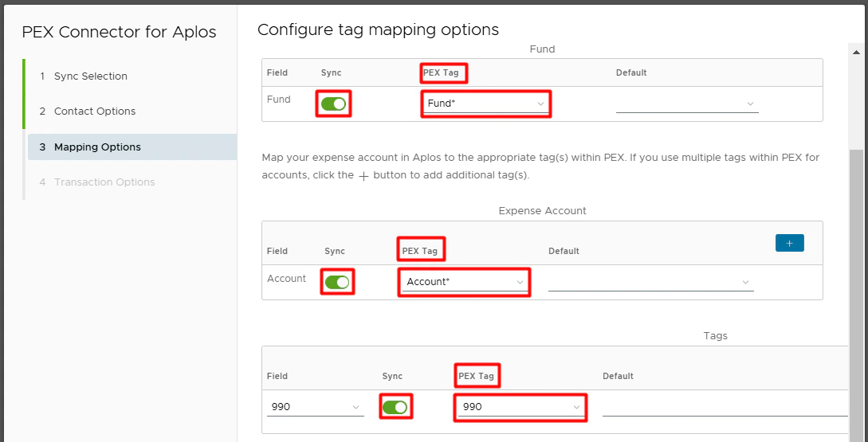The height and width of the screenshot is (442, 868).
Task: Toggle the 990 tag sync switch
Action: point(395,408)
